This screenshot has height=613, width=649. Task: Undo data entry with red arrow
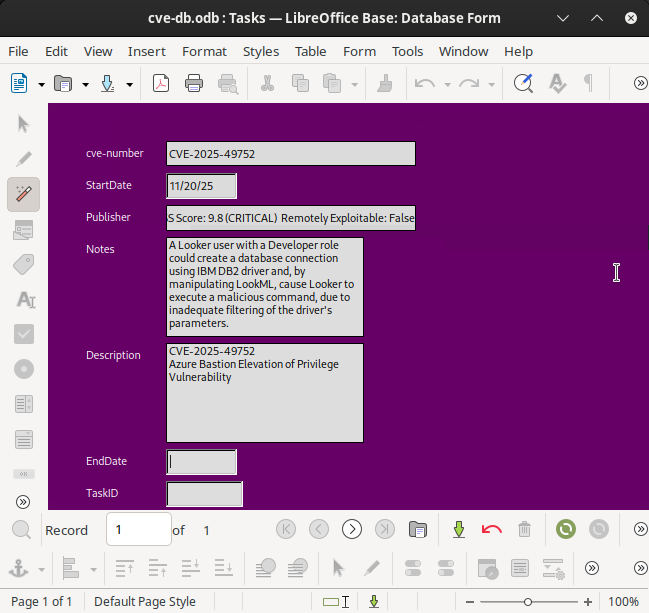click(491, 530)
